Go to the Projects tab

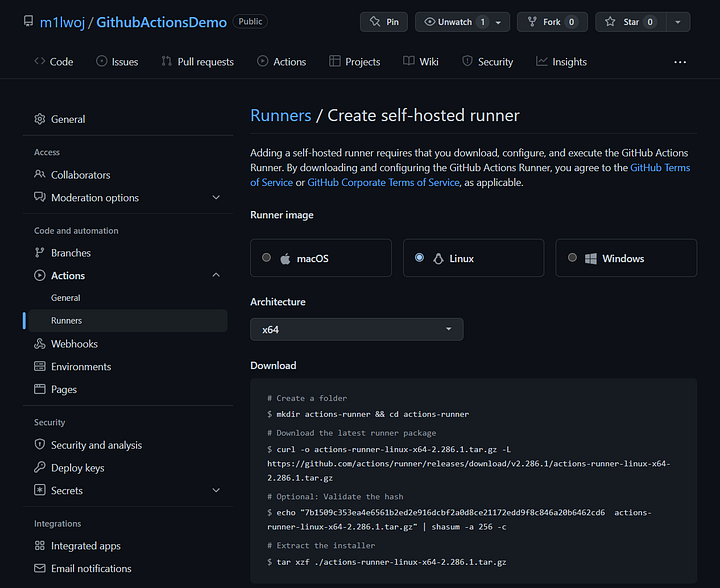tap(354, 62)
